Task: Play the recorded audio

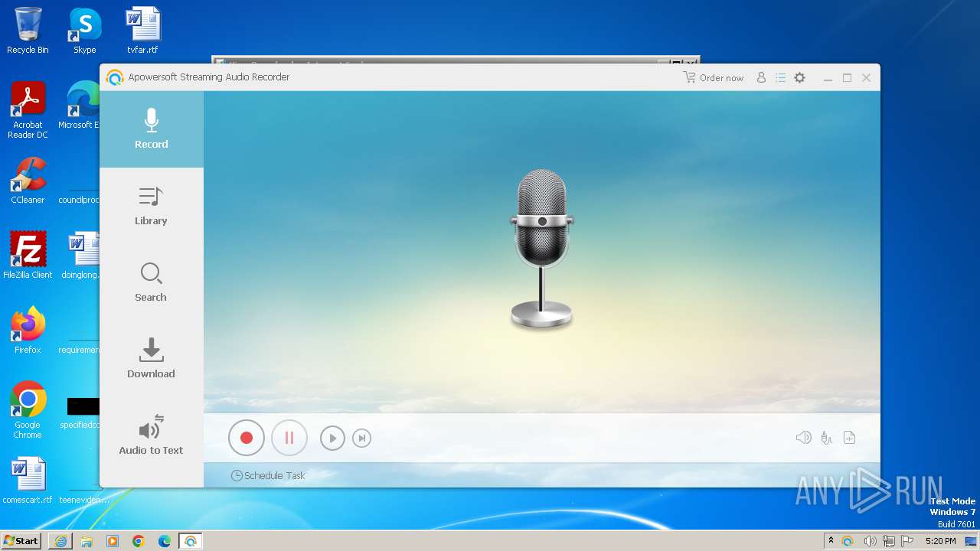Action: click(332, 439)
